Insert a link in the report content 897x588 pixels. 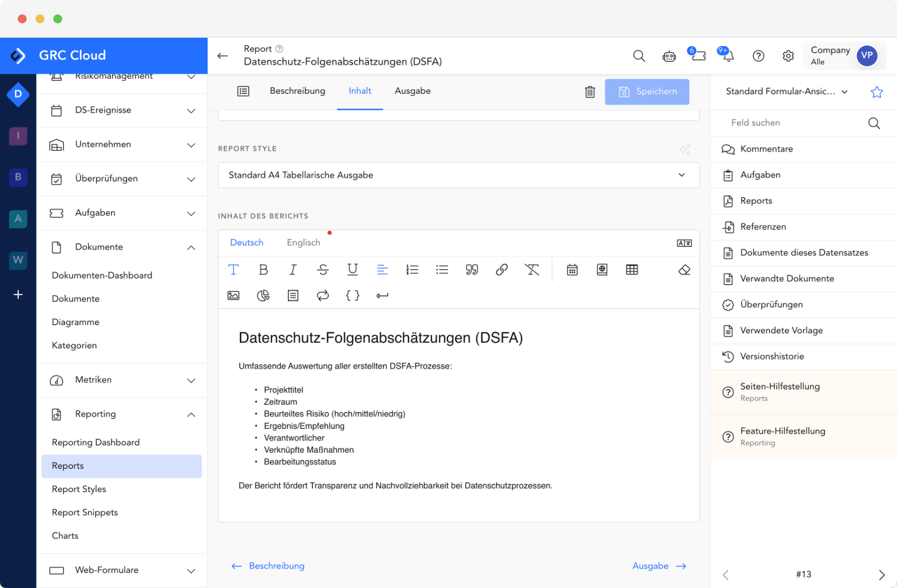click(502, 270)
